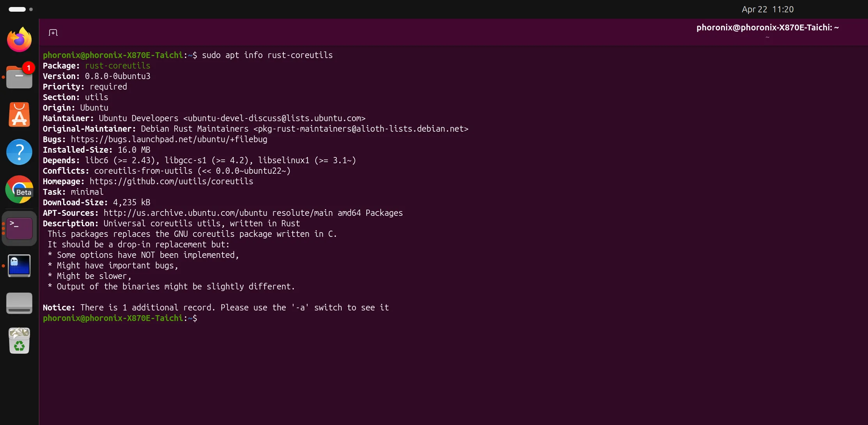This screenshot has height=425, width=868.
Task: Open the Ghostty terminal dock icon
Action: coord(19,266)
